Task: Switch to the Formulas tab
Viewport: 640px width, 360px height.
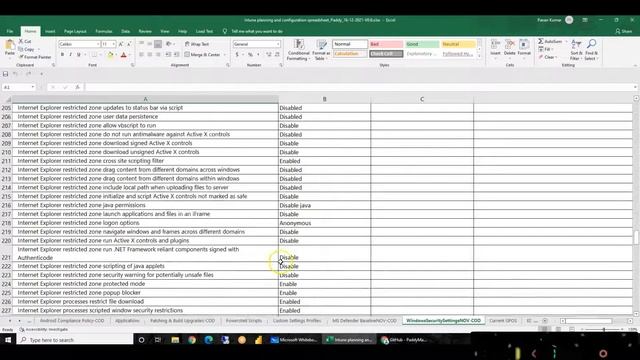Action: (x=104, y=31)
